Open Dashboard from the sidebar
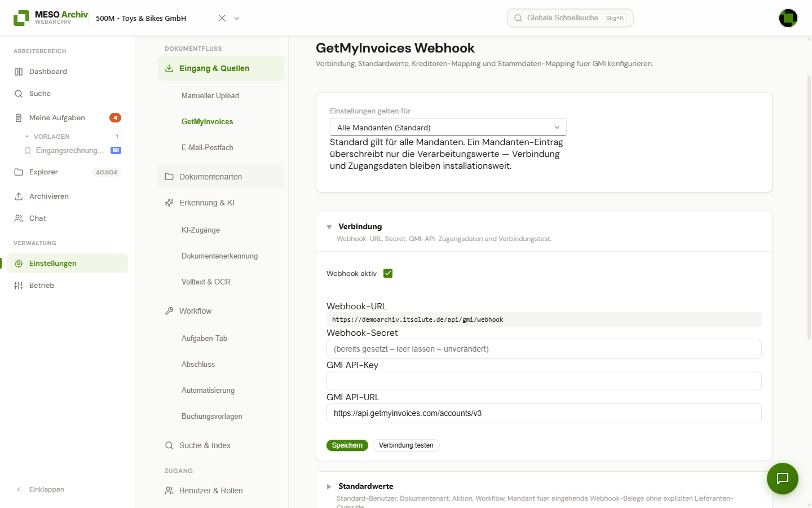Screen dimensions: 812x508 coord(67,72)
